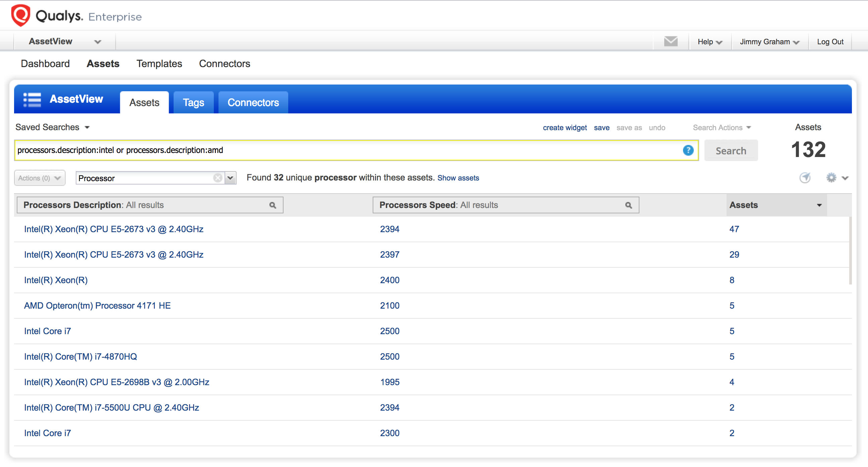This screenshot has height=467, width=868.
Task: Click the speed value 2400
Action: (x=389, y=280)
